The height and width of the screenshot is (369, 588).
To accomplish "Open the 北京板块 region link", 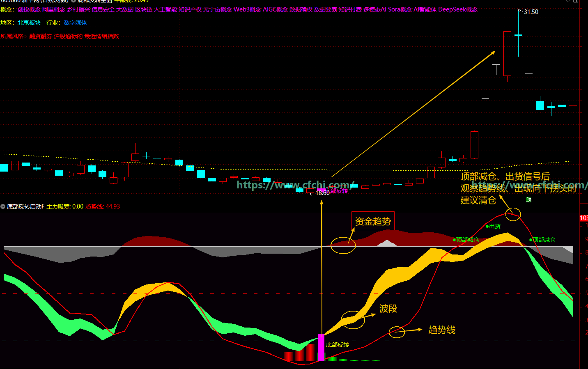I will tap(29, 23).
